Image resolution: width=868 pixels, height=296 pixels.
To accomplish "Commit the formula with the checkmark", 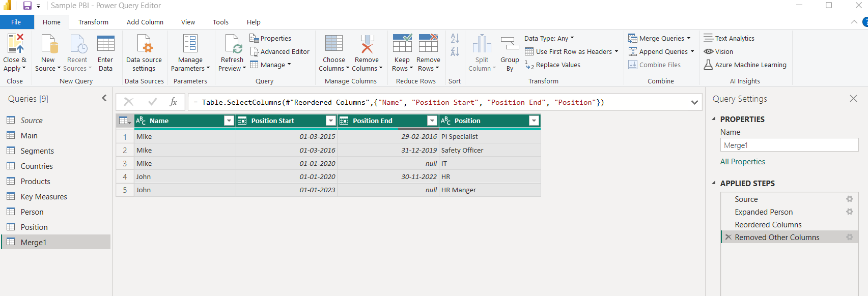I will coord(152,102).
